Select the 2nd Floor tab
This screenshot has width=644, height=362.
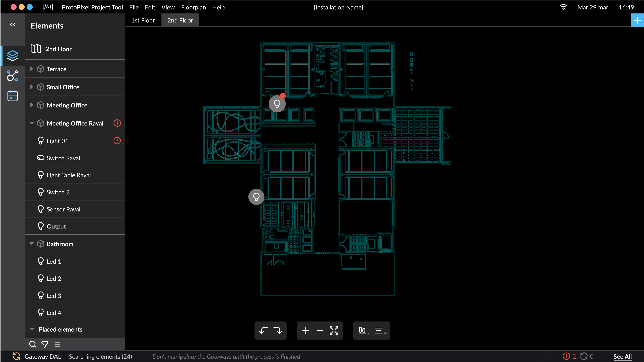coord(180,20)
